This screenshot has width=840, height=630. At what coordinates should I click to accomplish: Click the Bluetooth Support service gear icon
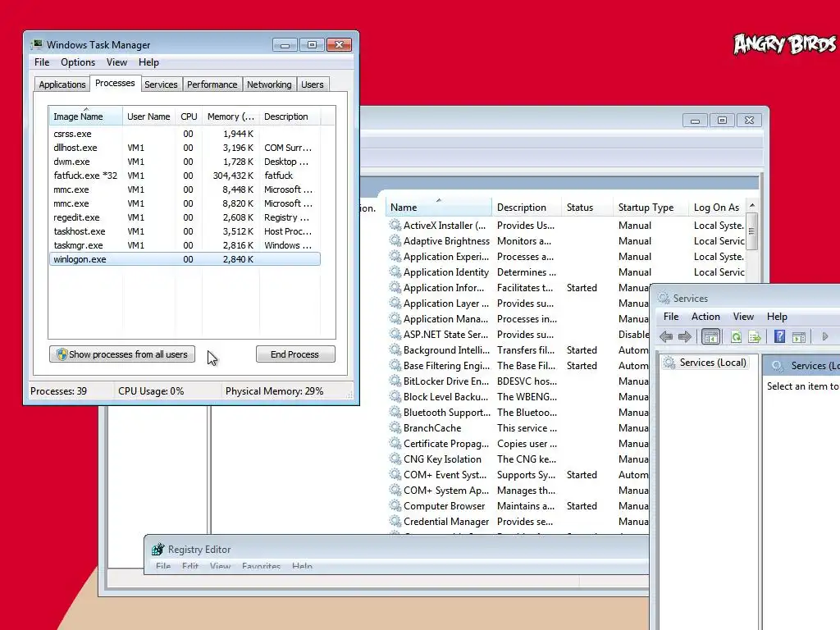pos(395,412)
